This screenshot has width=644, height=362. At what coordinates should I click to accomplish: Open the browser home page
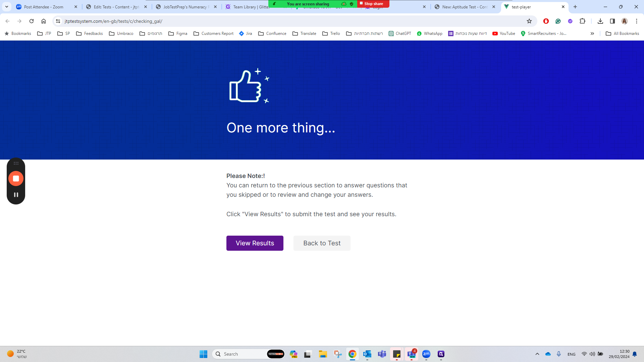tap(44, 21)
